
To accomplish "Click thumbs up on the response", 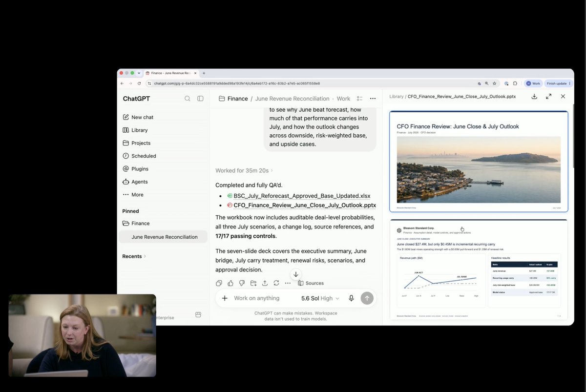I will [x=230, y=283].
